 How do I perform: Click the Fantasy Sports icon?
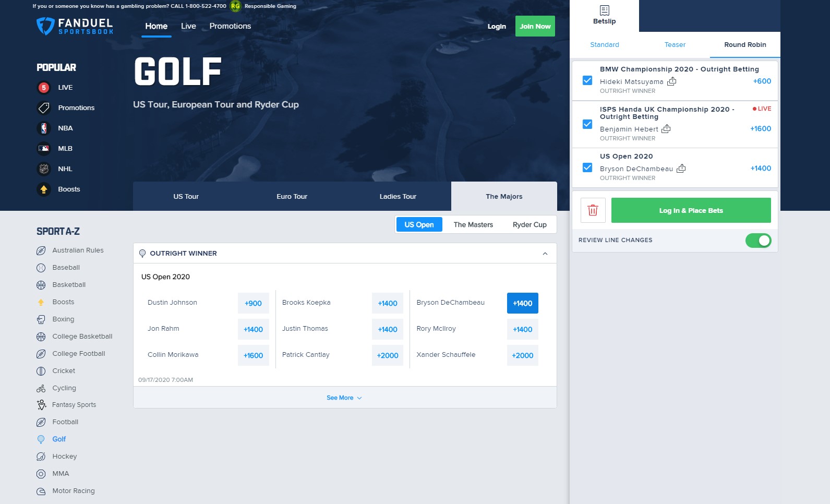pyautogui.click(x=41, y=405)
